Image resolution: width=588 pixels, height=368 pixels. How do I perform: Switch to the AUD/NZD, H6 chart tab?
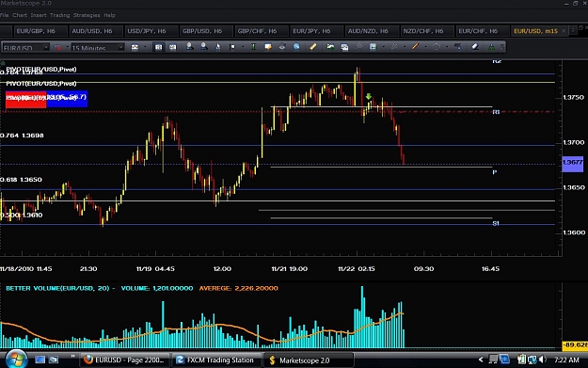372,31
